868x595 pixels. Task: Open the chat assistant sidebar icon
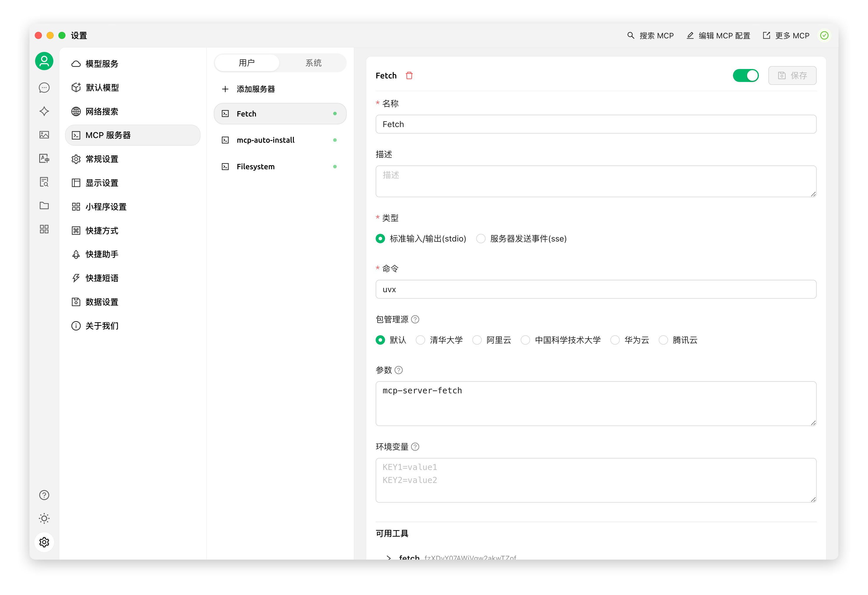(x=44, y=88)
